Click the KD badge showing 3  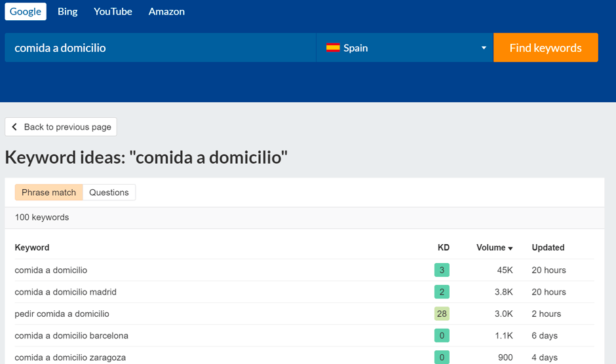(x=442, y=270)
